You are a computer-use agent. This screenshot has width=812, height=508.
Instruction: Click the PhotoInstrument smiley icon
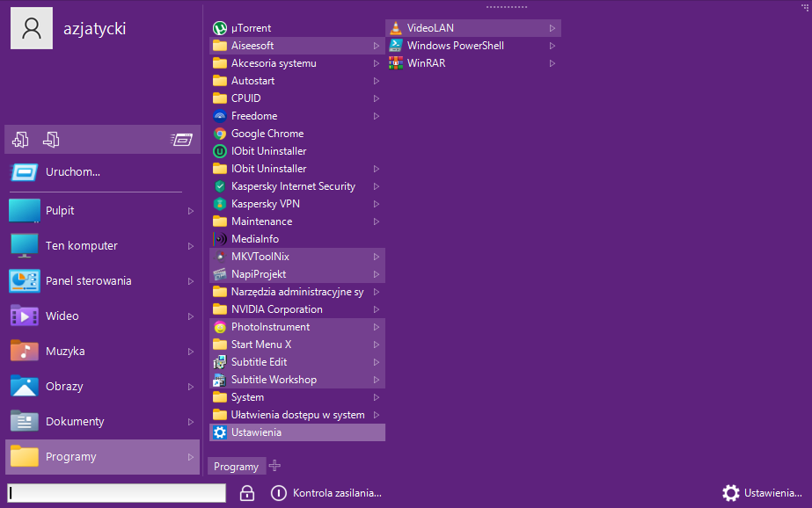(220, 327)
